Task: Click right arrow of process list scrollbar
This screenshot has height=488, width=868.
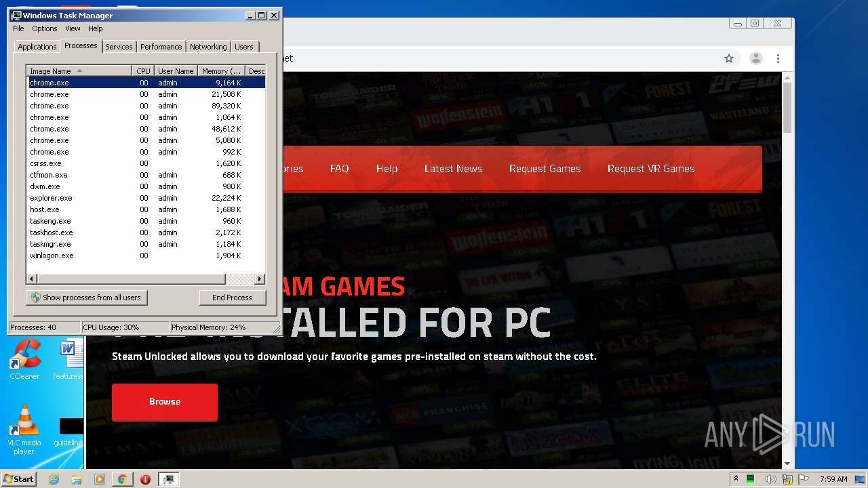Action: (x=260, y=279)
